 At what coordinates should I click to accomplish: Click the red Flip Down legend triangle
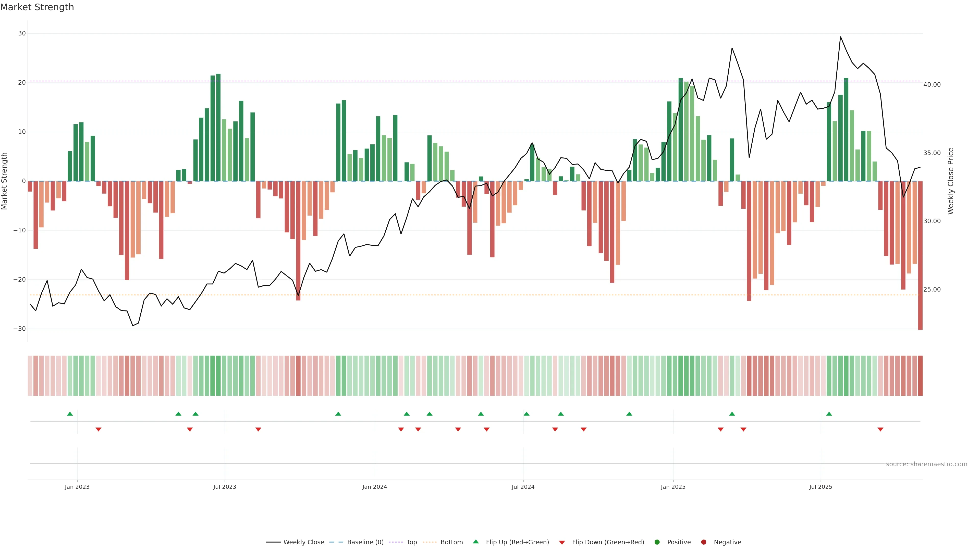click(562, 543)
